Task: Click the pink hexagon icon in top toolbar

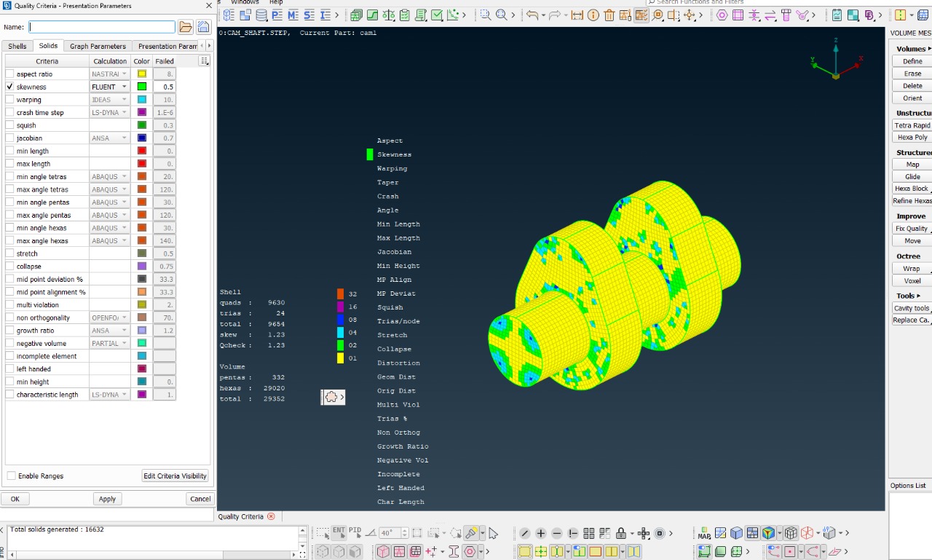Action: tap(722, 15)
